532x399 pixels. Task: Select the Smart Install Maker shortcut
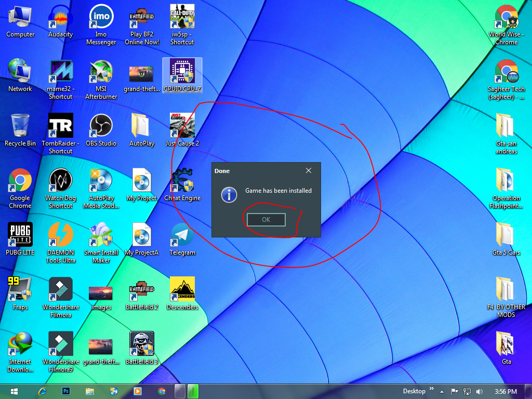tap(101, 243)
